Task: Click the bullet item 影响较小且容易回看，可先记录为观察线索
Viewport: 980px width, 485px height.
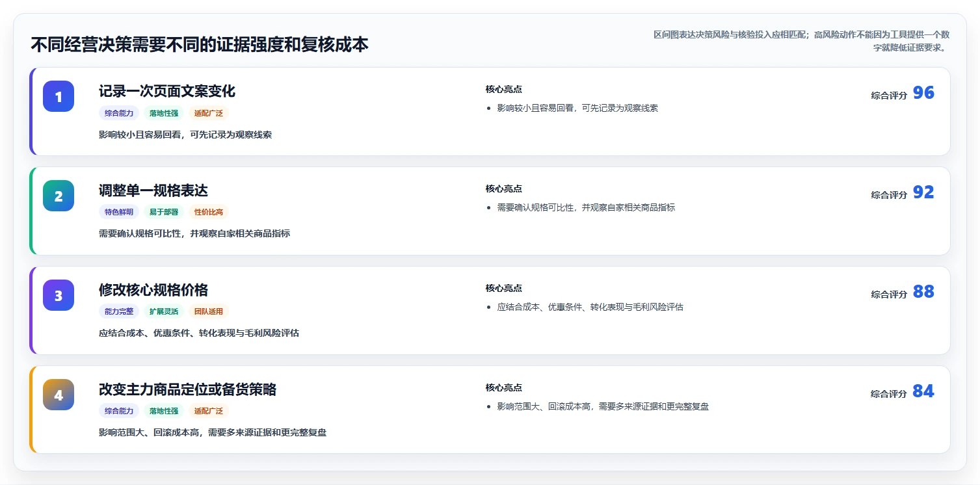Action: coord(577,108)
